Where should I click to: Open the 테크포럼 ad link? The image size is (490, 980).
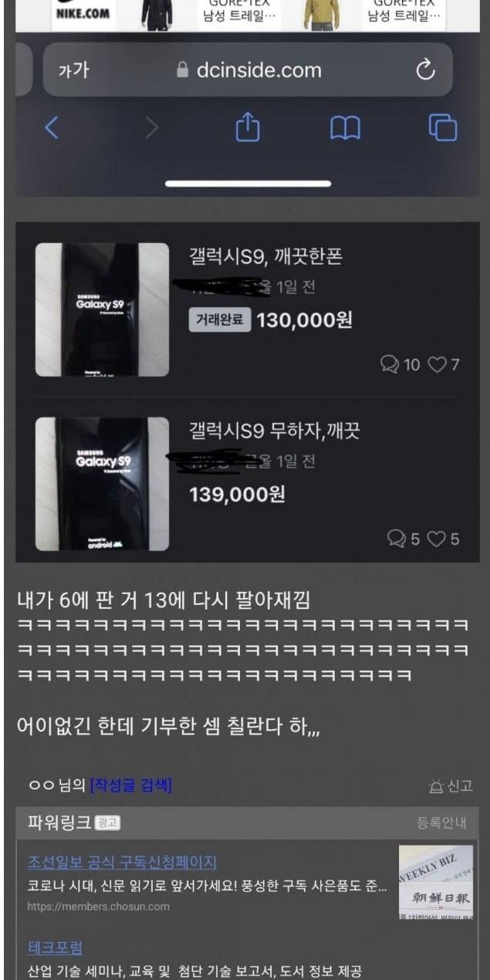coord(55,948)
